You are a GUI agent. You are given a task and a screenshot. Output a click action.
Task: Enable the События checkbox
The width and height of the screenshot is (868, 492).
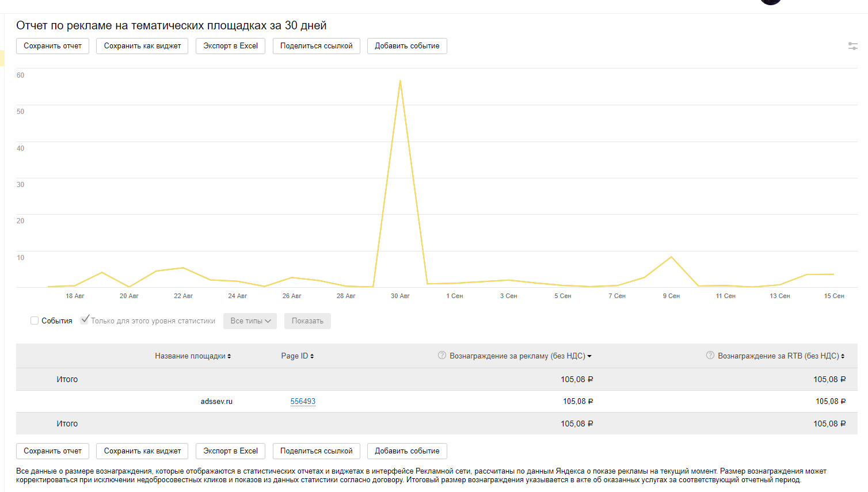(35, 321)
